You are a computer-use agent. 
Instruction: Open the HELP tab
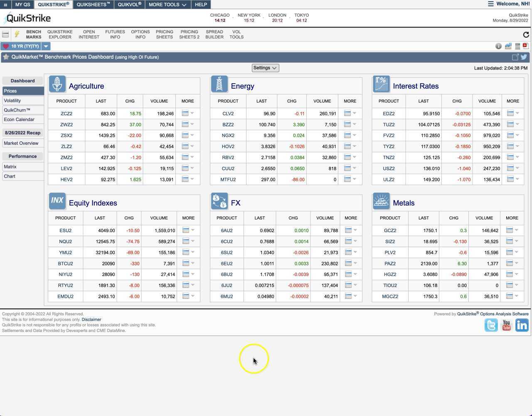tap(201, 5)
